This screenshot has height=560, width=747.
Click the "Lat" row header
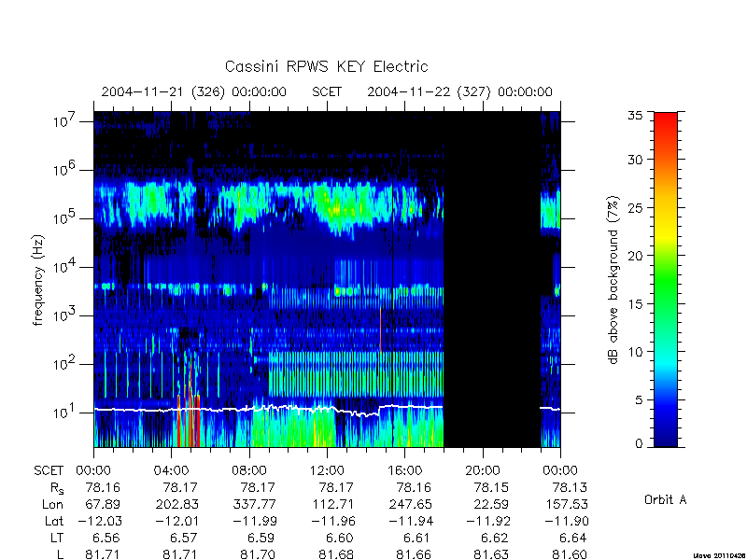(54, 521)
